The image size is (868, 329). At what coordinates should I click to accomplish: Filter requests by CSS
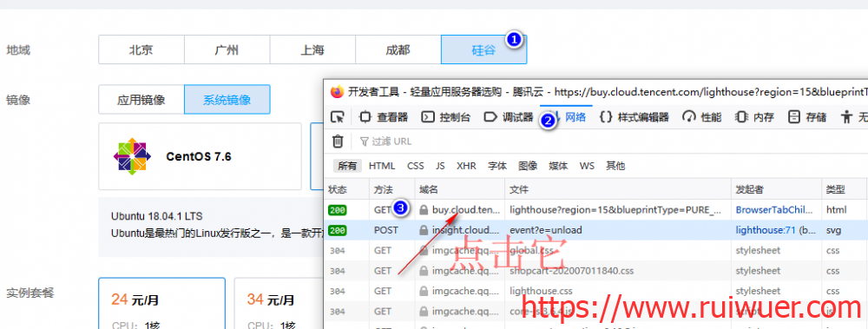pyautogui.click(x=416, y=166)
